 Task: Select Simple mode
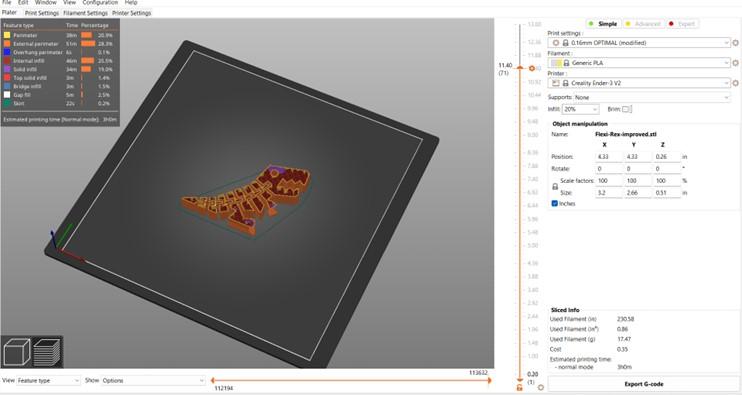(x=603, y=24)
